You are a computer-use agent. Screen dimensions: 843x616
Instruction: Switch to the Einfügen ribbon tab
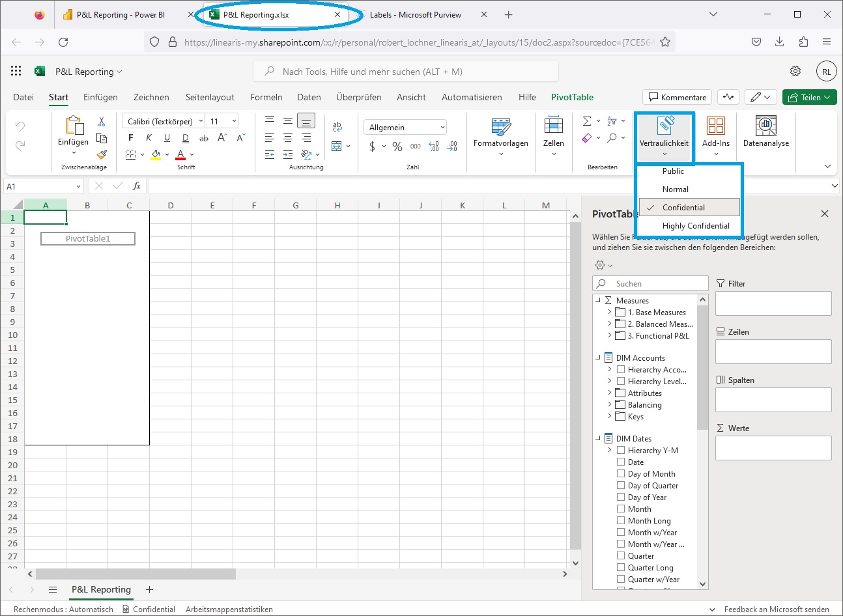click(x=100, y=97)
